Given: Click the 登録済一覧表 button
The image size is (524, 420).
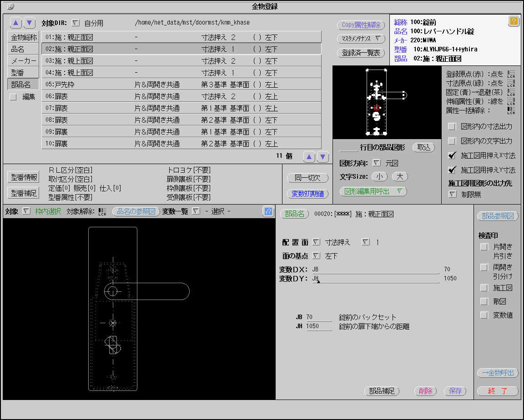Looking at the screenshot, I should (361, 53).
